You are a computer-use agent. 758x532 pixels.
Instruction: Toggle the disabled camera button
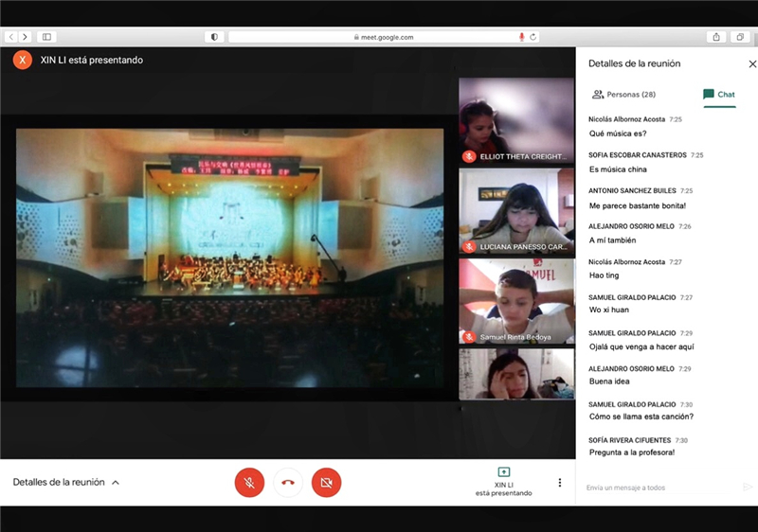click(x=326, y=483)
